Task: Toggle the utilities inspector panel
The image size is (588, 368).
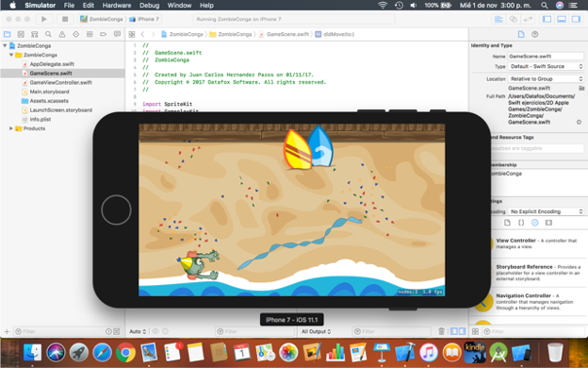Action: pos(576,19)
